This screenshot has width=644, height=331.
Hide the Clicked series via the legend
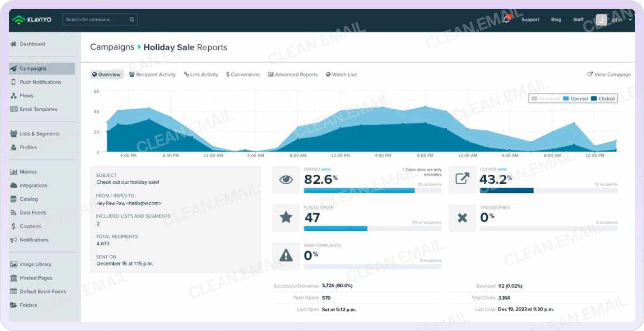[604, 99]
